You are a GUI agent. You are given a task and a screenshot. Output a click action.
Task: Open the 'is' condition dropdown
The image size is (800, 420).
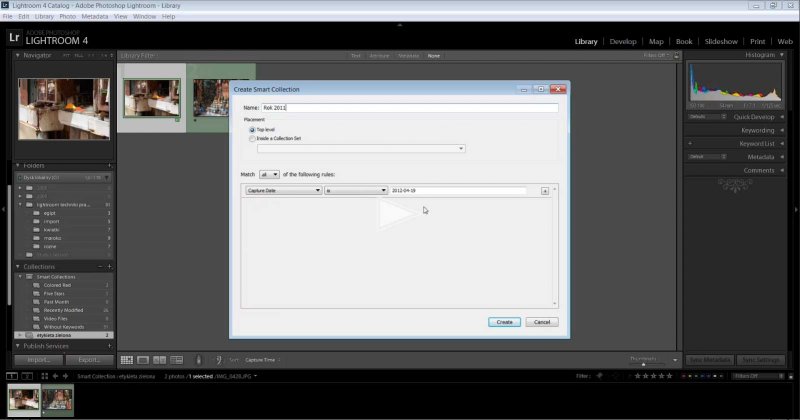[x=355, y=190]
